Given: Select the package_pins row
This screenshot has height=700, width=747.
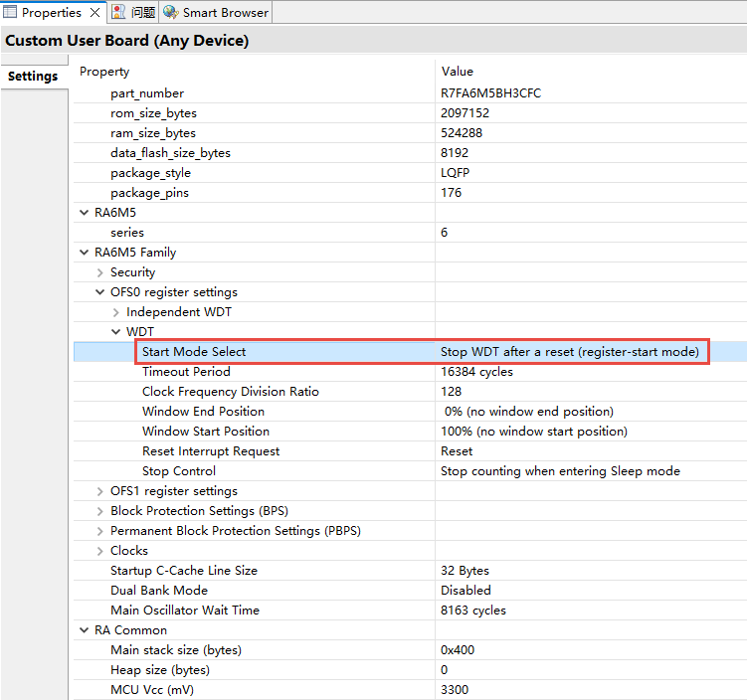Looking at the screenshot, I should [x=149, y=193].
